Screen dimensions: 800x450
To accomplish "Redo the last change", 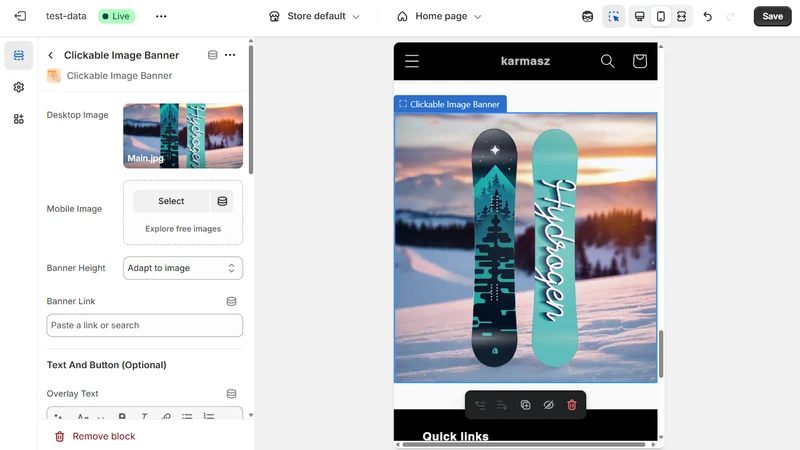I will 731,16.
